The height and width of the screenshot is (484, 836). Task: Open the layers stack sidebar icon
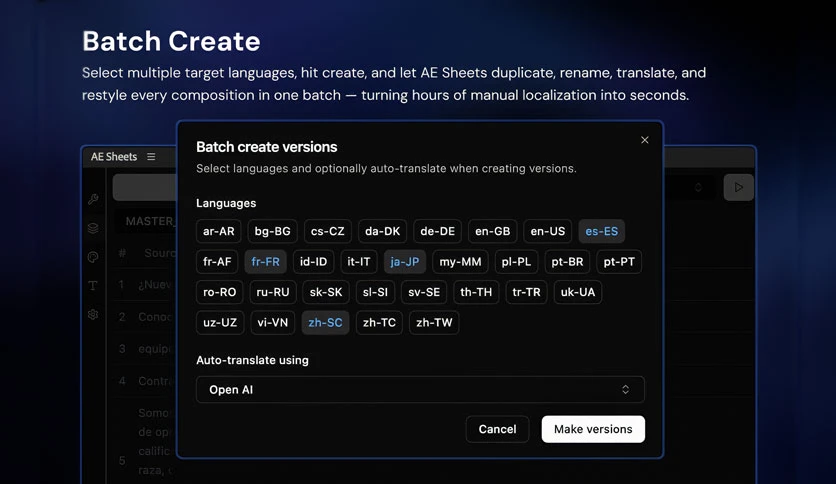[93, 228]
